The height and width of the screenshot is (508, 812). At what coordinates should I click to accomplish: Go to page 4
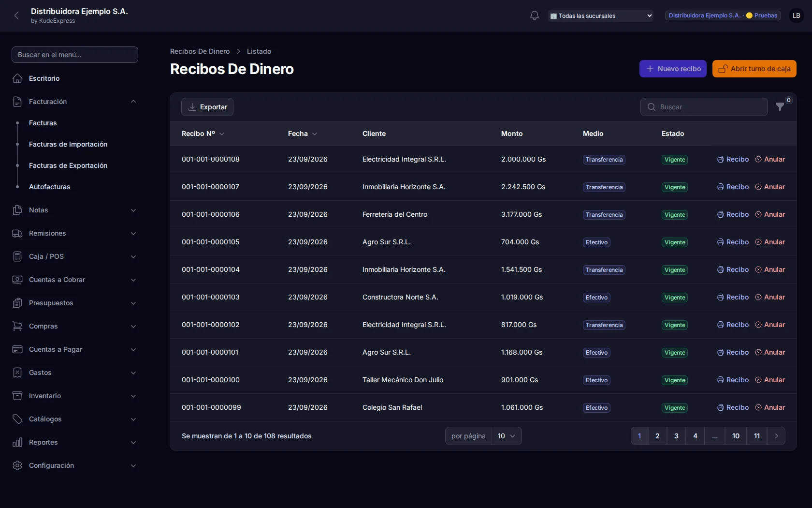(695, 436)
